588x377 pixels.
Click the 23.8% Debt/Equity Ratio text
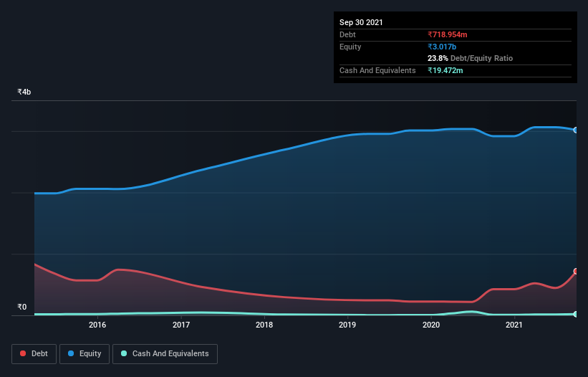[471, 58]
